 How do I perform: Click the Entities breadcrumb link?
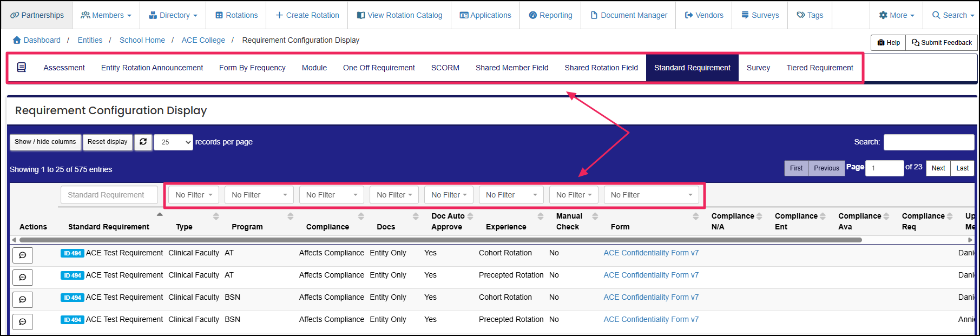pos(90,40)
